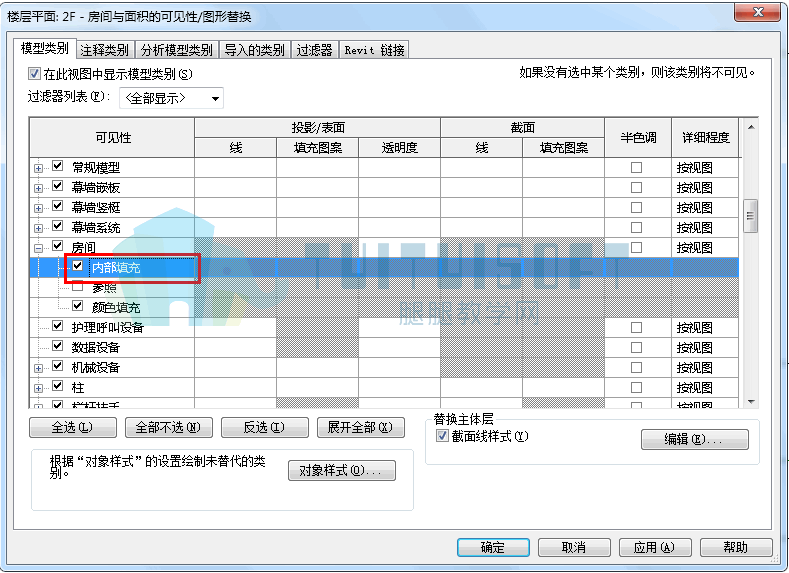
Task: Open the Revit 链接 tab
Action: (374, 50)
